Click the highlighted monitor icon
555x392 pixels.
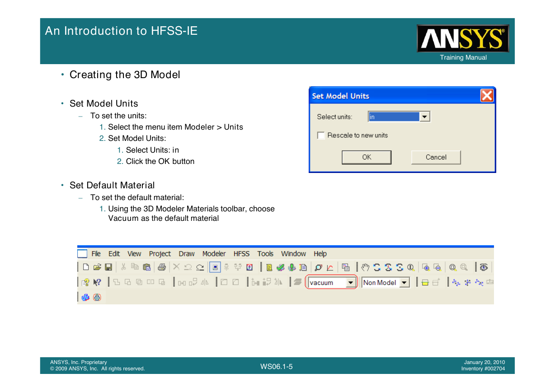pos(215,267)
